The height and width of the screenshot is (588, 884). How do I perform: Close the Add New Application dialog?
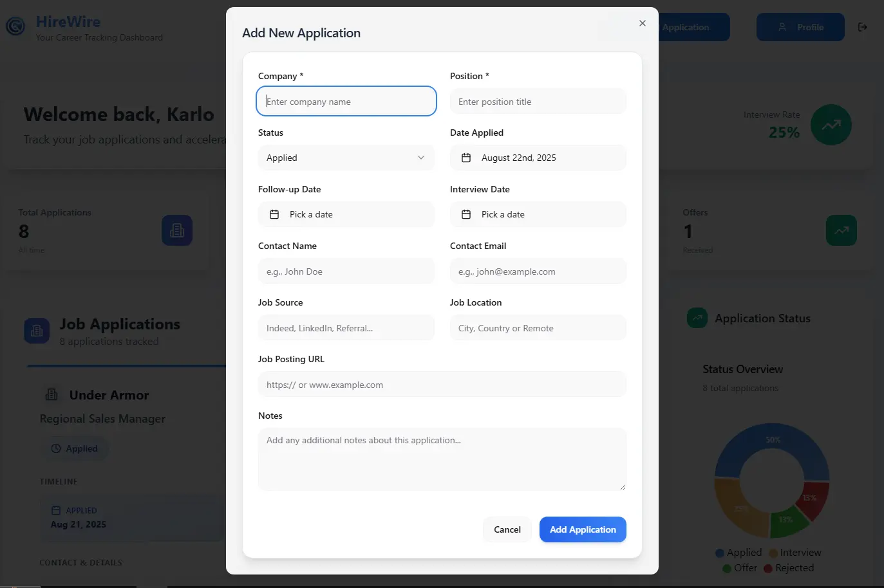point(642,23)
